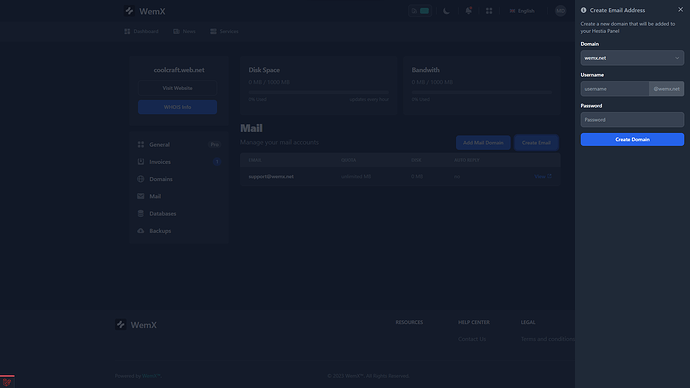This screenshot has height=388, width=690.
Task: Close the Create Email Address panel
Action: tap(680, 10)
